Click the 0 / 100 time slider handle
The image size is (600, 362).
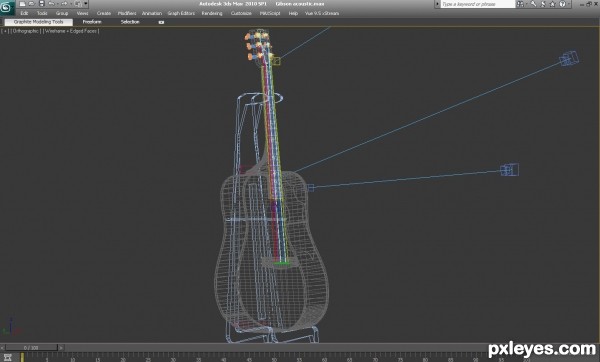(x=31, y=348)
